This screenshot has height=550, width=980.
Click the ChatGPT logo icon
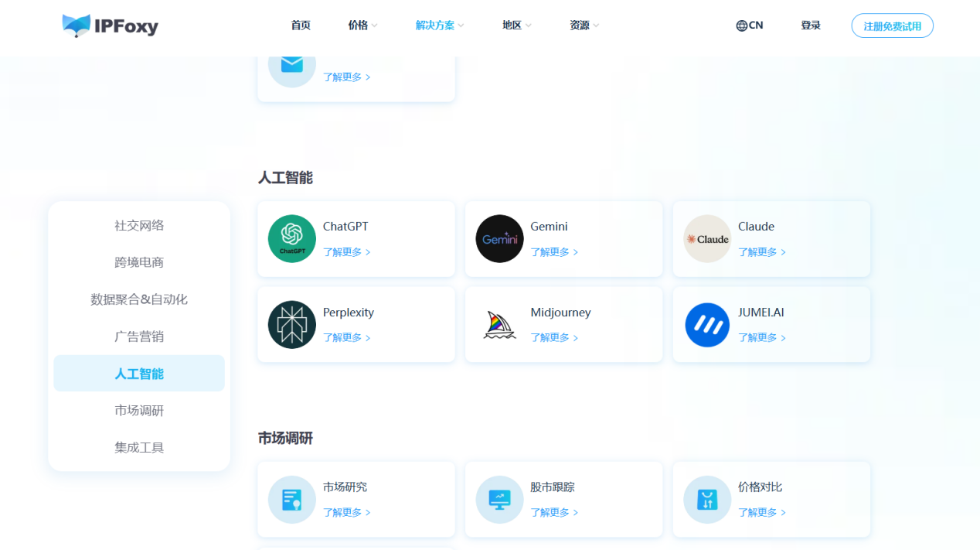[x=292, y=239]
